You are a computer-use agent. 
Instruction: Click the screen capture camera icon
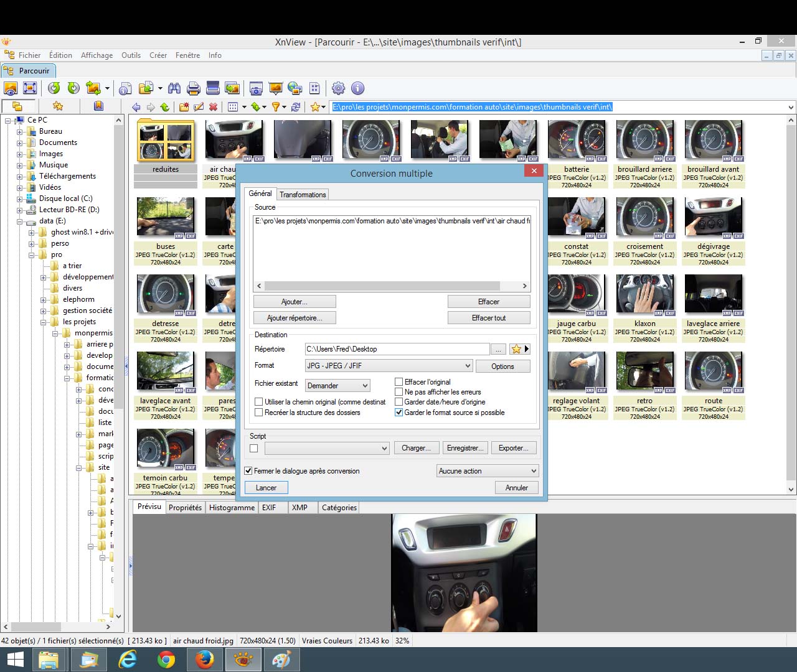click(x=256, y=88)
